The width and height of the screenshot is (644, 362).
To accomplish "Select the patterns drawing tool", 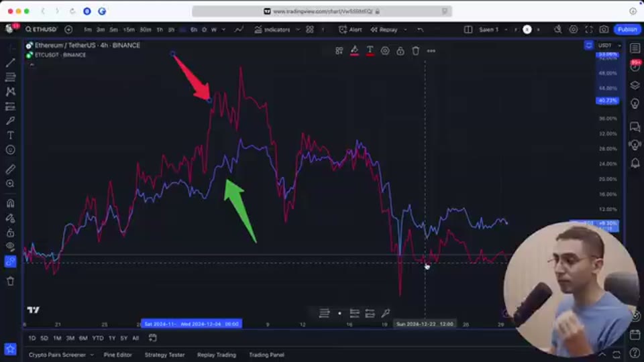I will tap(10, 92).
